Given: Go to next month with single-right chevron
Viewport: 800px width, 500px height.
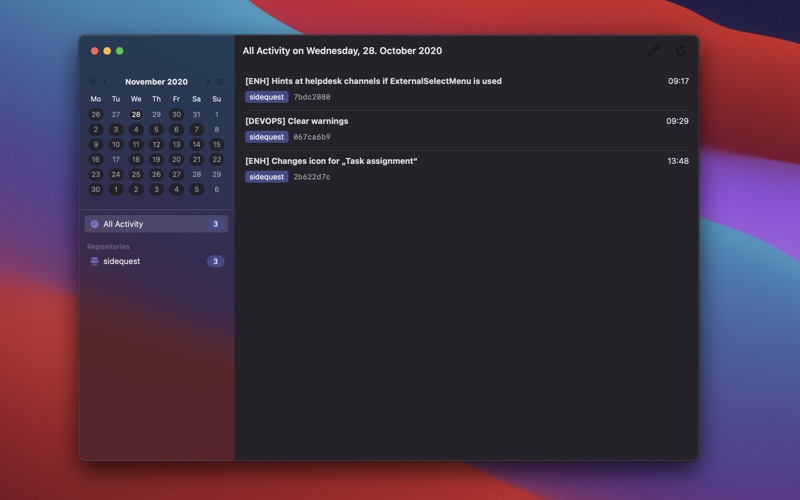Looking at the screenshot, I should 207,82.
